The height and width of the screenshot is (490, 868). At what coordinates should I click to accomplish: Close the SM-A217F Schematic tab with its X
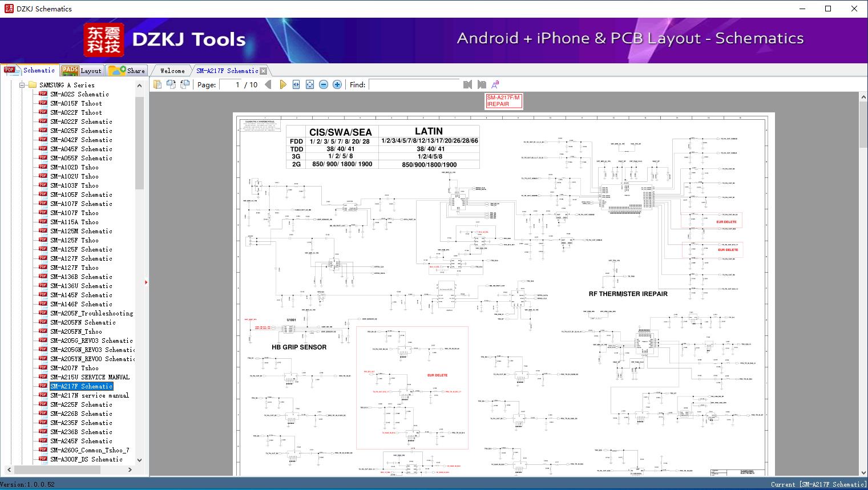click(x=263, y=70)
